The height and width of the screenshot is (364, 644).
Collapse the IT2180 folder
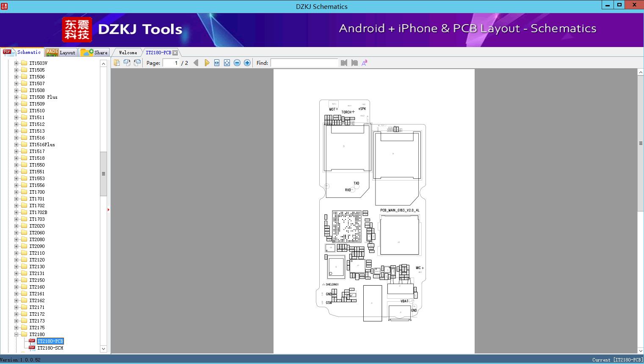[17, 334]
